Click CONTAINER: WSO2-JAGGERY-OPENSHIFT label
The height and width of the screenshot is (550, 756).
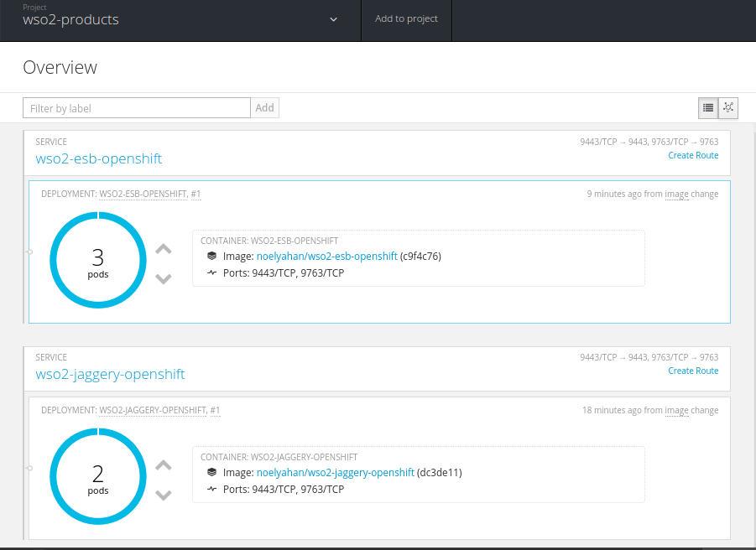[279, 457]
